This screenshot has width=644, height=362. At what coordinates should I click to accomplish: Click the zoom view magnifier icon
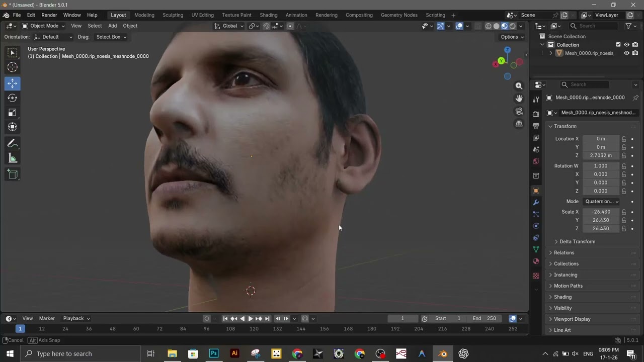click(x=519, y=86)
